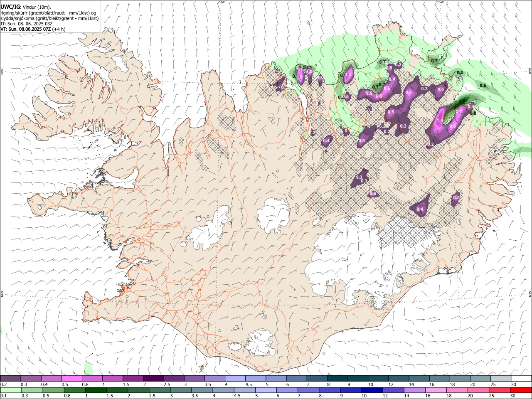
Task: Click the rain legend swatch labeled 20
Action: point(478,390)
